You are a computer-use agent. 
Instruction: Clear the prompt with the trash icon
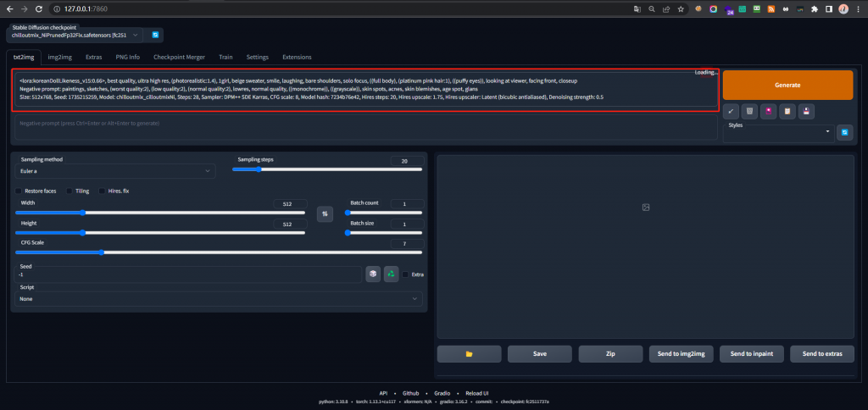(749, 111)
